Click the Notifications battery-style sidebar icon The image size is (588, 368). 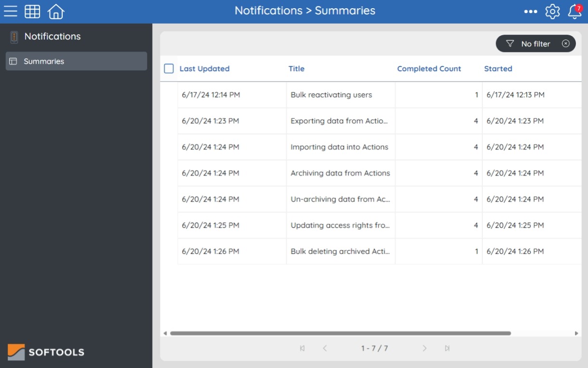[14, 36]
